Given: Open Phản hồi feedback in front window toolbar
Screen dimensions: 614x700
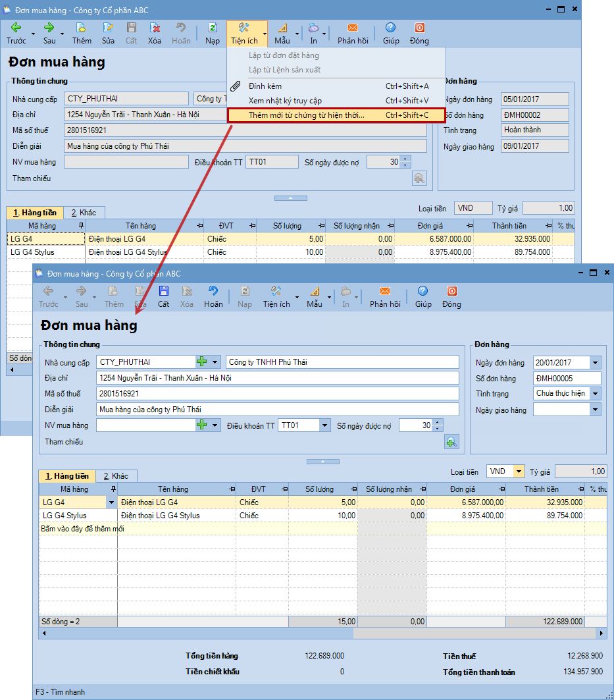Looking at the screenshot, I should click(385, 296).
